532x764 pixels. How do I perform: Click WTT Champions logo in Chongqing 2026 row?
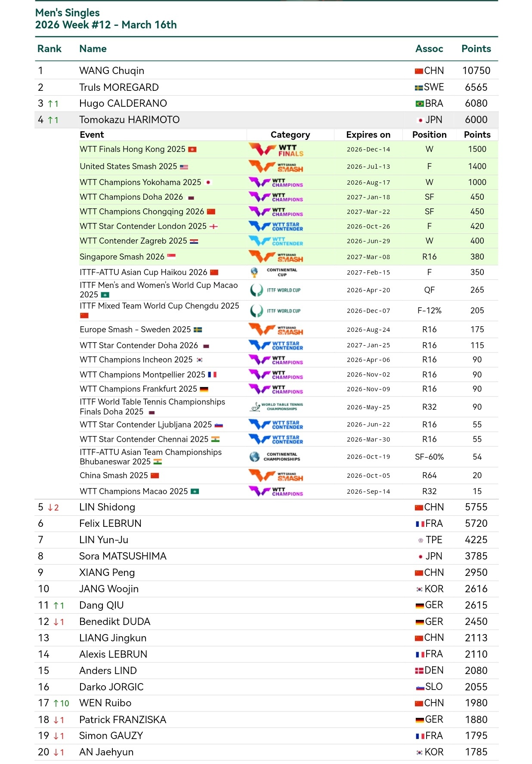click(x=276, y=212)
